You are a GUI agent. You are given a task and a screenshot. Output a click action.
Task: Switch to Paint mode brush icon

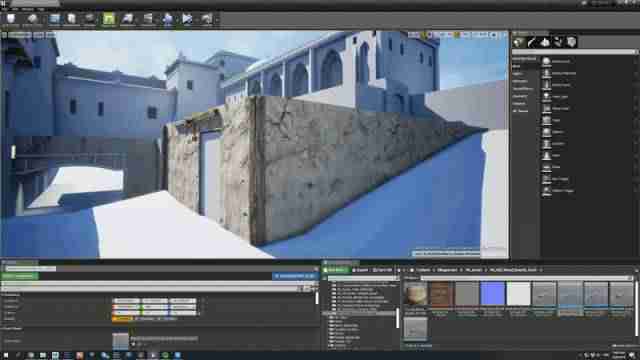pyautogui.click(x=532, y=42)
